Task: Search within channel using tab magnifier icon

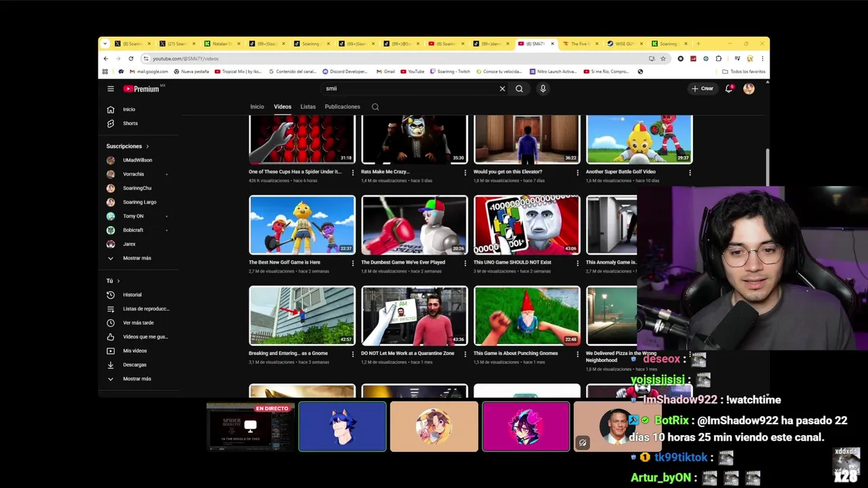Action: tap(375, 106)
